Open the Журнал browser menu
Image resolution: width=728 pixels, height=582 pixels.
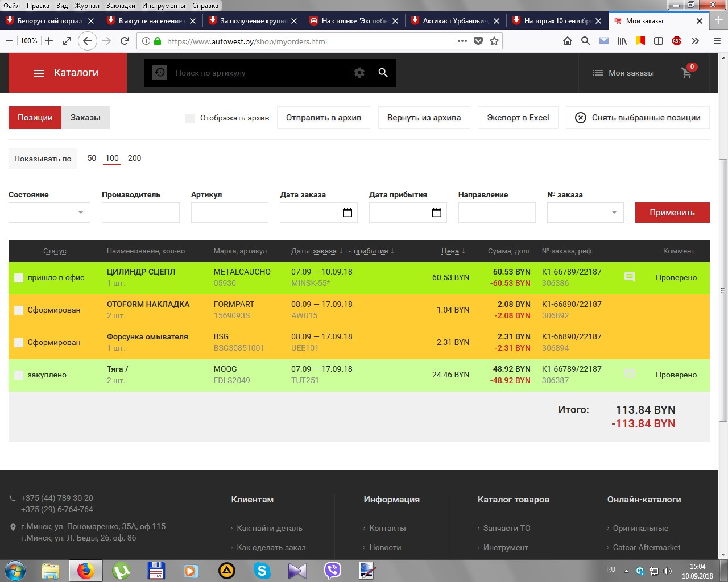[x=87, y=5]
